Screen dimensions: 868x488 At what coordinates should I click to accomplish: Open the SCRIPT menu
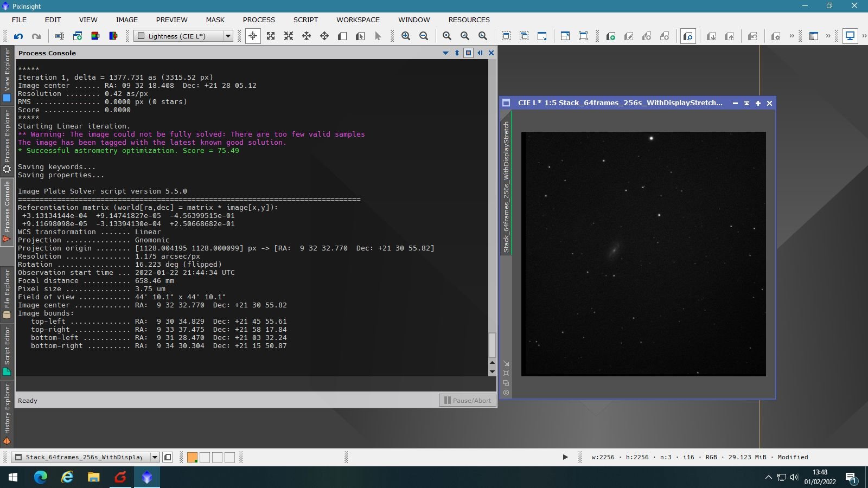[305, 20]
